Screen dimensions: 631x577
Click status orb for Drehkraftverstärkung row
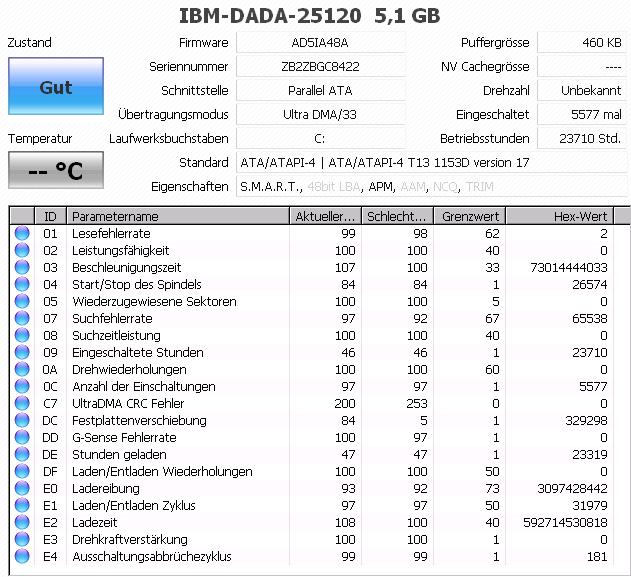tap(22, 539)
